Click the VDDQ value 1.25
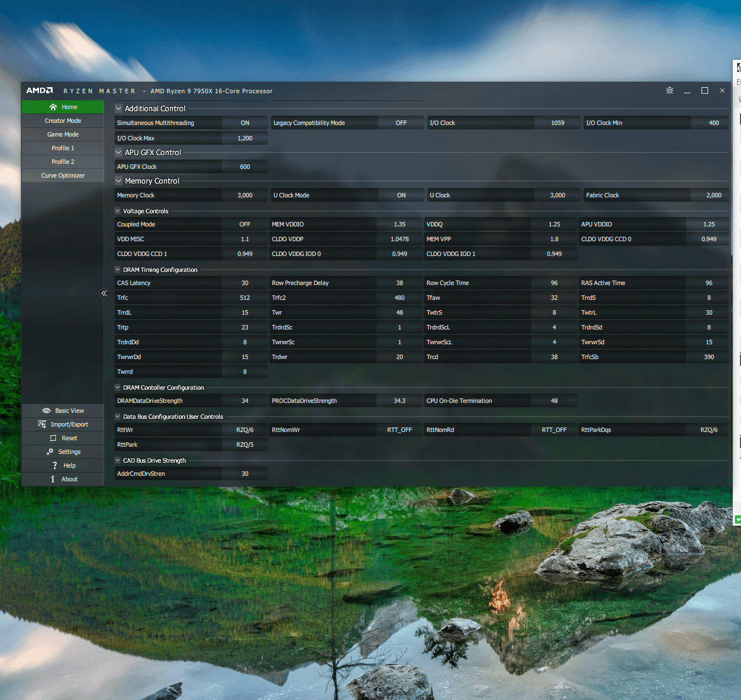The width and height of the screenshot is (741, 700). (x=554, y=224)
